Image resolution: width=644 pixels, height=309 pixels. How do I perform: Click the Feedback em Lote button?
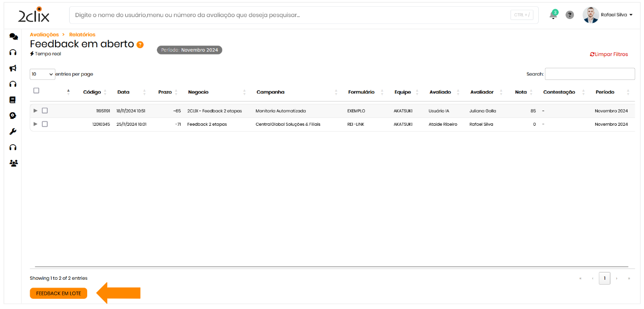tap(58, 293)
